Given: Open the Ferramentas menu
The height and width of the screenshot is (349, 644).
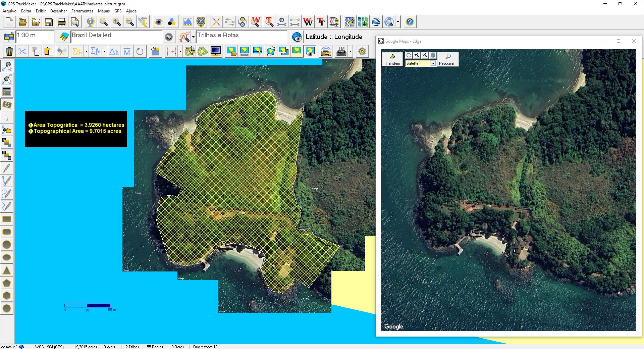Looking at the screenshot, I should pos(82,11).
